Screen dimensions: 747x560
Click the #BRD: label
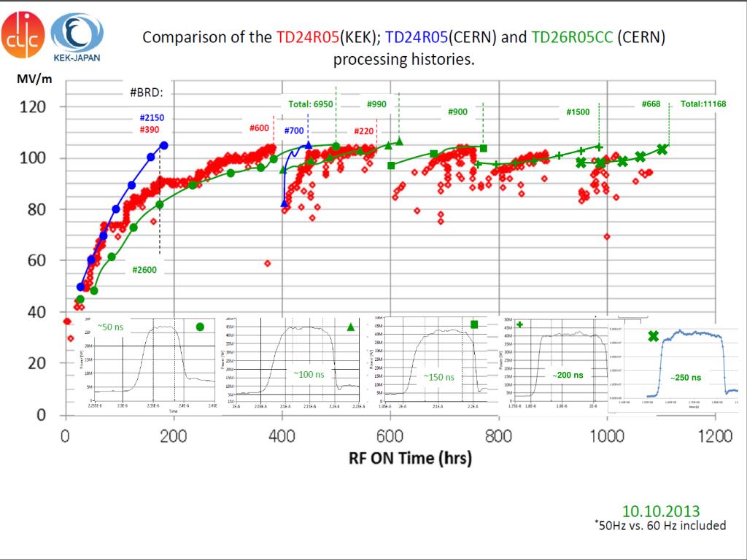tap(146, 93)
